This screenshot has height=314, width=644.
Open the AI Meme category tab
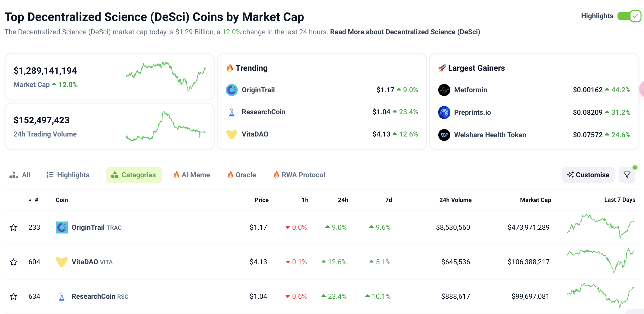(192, 175)
